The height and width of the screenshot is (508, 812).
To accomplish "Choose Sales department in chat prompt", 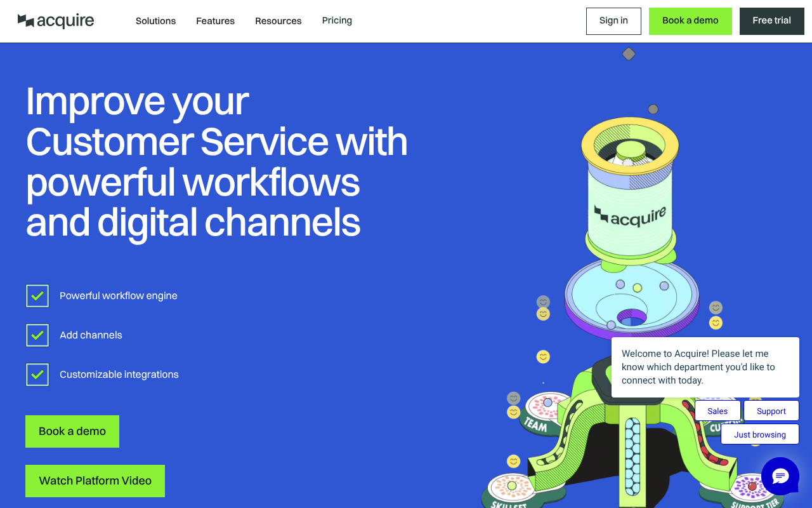I will pyautogui.click(x=717, y=411).
